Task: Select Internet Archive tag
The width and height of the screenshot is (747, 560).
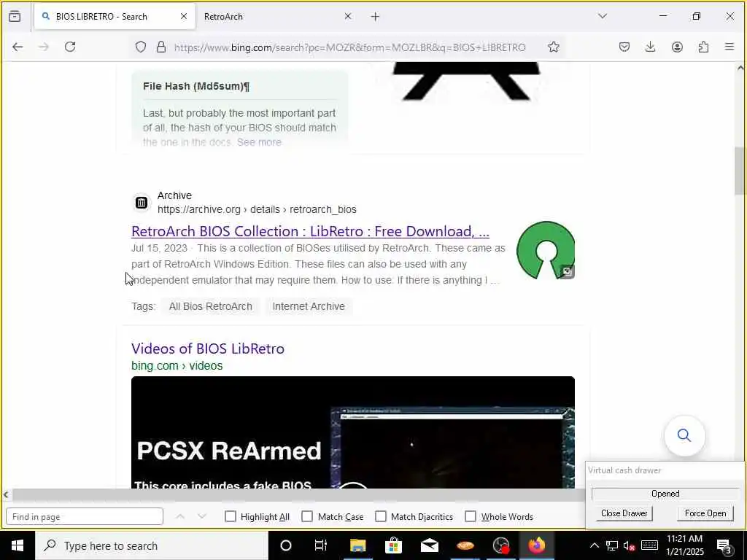Action: (309, 306)
